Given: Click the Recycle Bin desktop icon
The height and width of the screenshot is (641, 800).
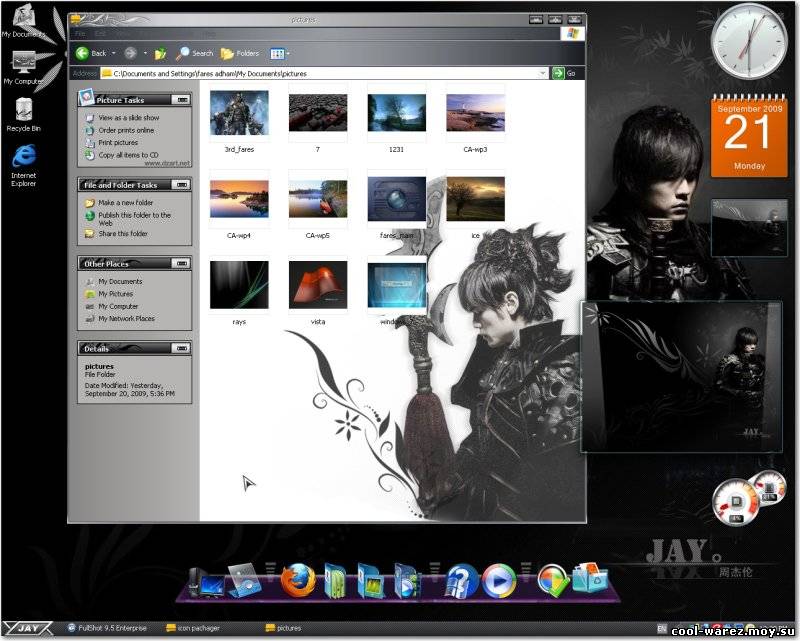Looking at the screenshot, I should click(x=23, y=114).
